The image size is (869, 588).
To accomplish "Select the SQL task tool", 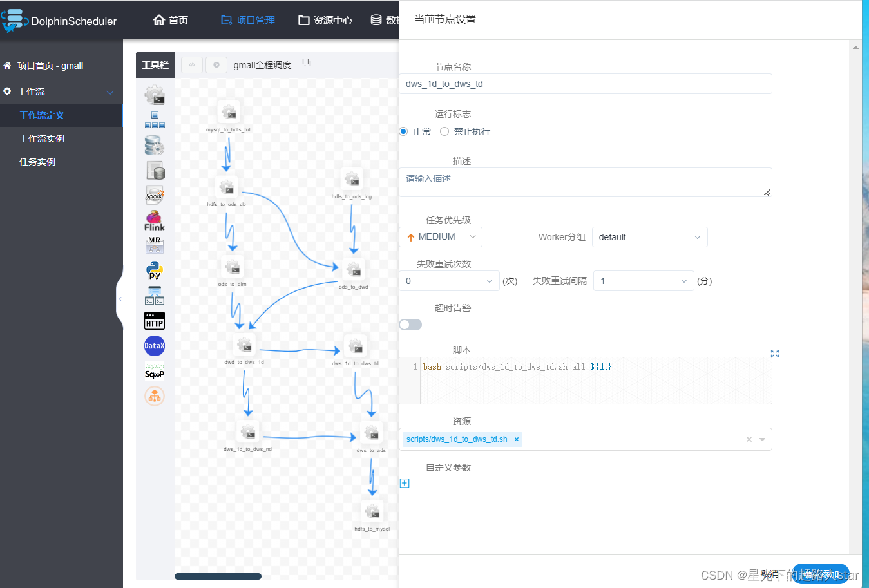I will click(155, 170).
